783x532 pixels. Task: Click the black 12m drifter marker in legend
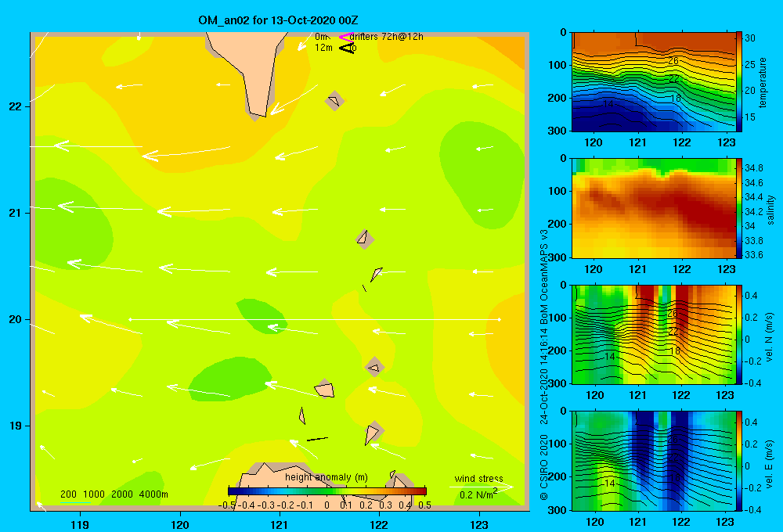pyautogui.click(x=347, y=48)
